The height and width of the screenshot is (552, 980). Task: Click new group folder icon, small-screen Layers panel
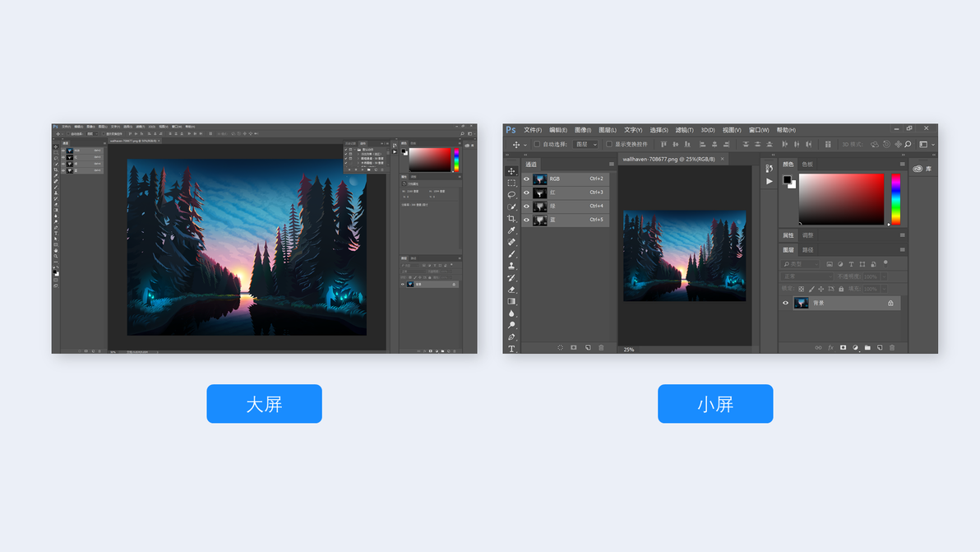point(867,348)
